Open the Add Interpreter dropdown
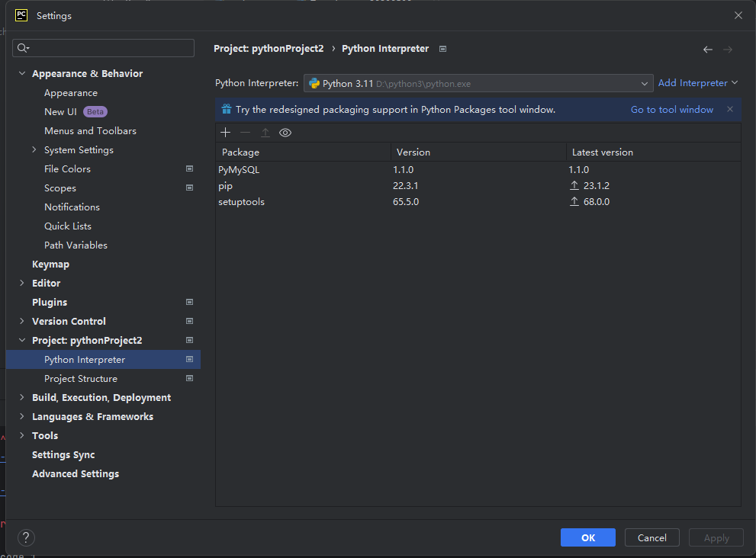Image resolution: width=756 pixels, height=558 pixels. tap(698, 83)
